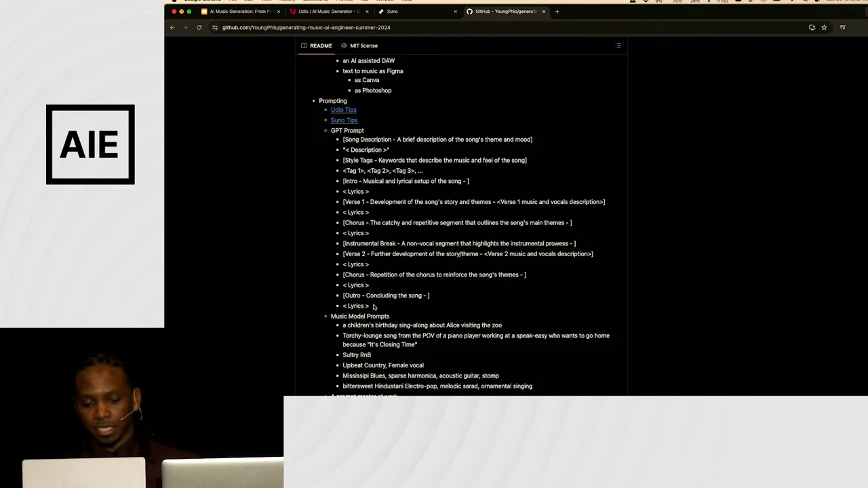View site information icon in address bar
The image size is (868, 488).
(215, 28)
